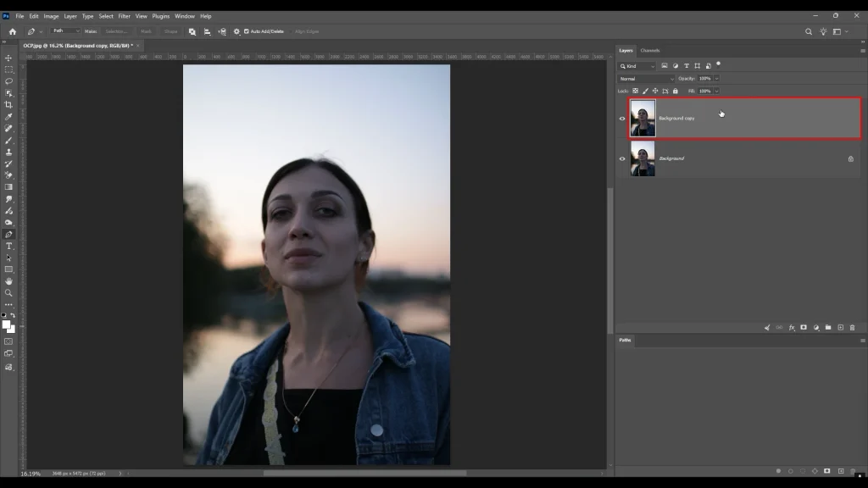Select the Clone Stamp tool
Image resolution: width=868 pixels, height=488 pixels.
pyautogui.click(x=8, y=152)
